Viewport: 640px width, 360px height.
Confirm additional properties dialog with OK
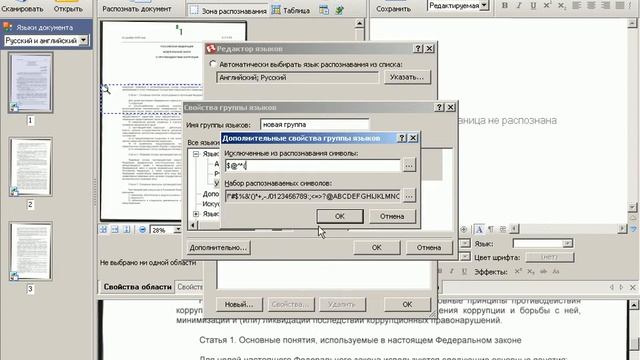[340, 216]
